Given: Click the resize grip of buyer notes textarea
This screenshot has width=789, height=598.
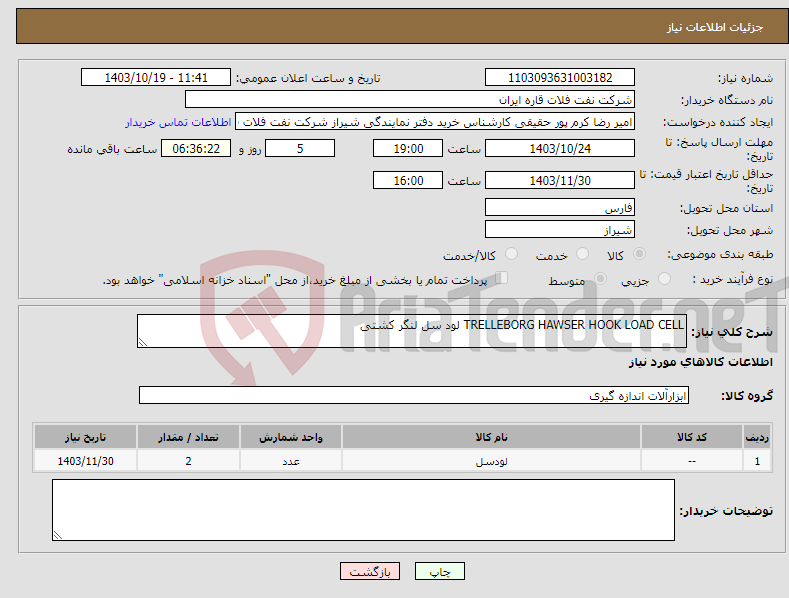Looking at the screenshot, I should [x=58, y=535].
